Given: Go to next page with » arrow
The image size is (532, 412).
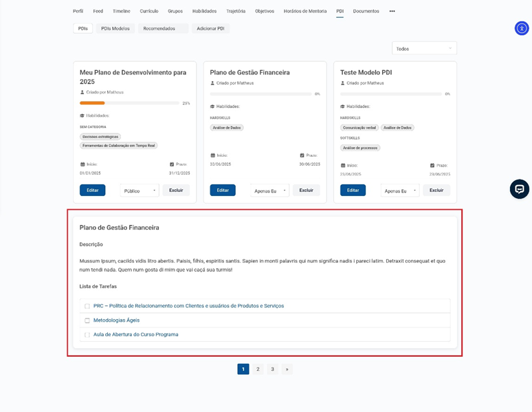Looking at the screenshot, I should click(x=287, y=369).
